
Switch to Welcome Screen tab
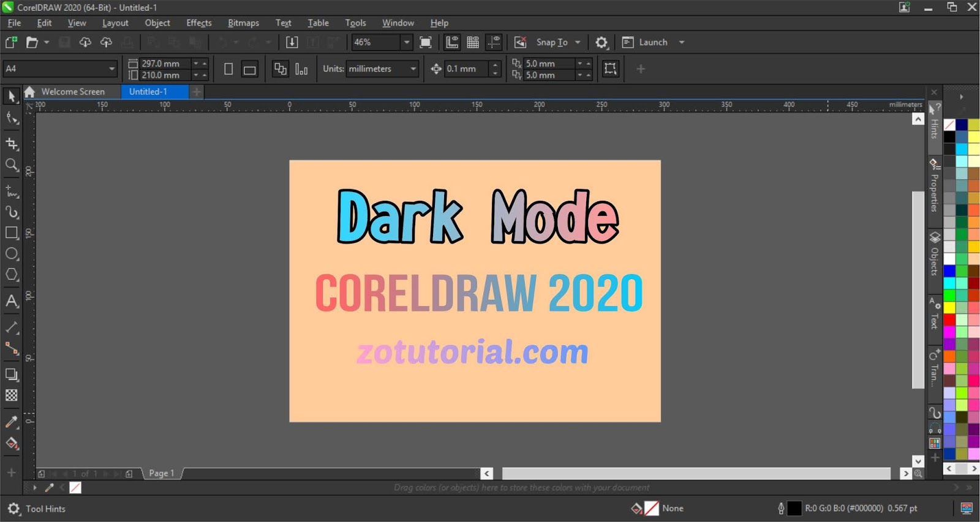click(72, 91)
